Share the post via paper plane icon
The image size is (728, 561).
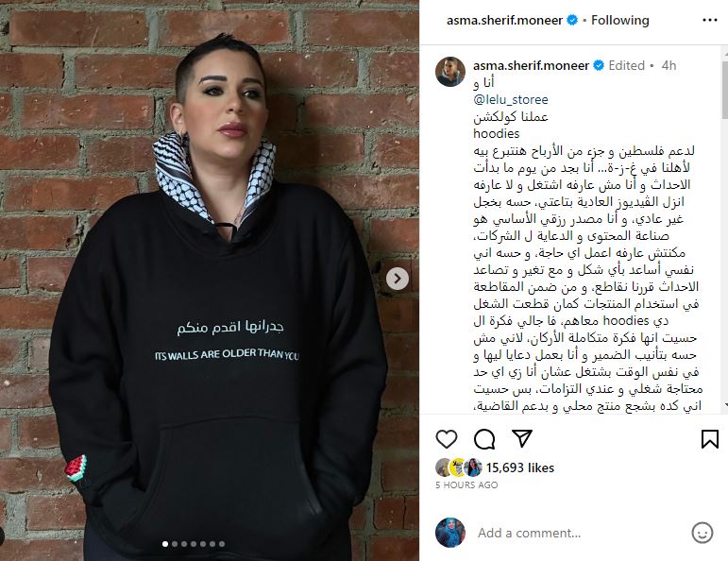coord(522,438)
